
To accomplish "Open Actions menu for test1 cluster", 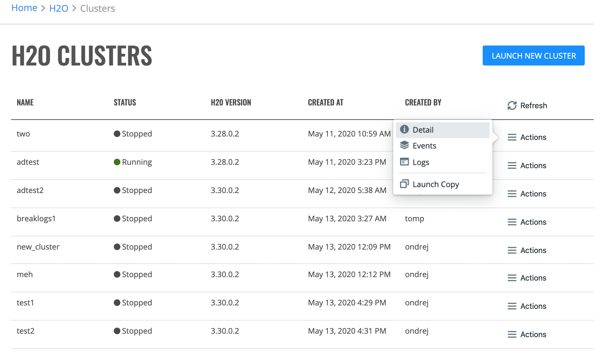I will (x=527, y=306).
